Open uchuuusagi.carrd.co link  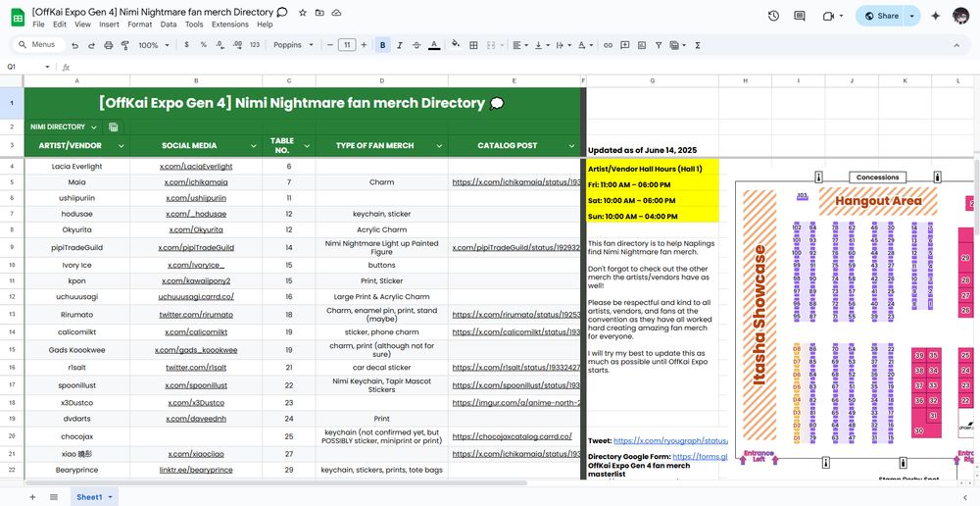pyautogui.click(x=196, y=296)
